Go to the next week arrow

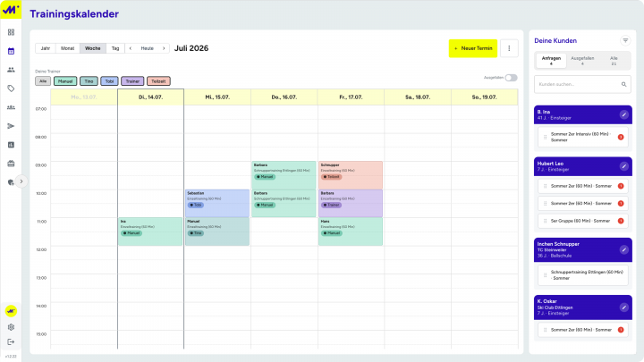tap(164, 48)
